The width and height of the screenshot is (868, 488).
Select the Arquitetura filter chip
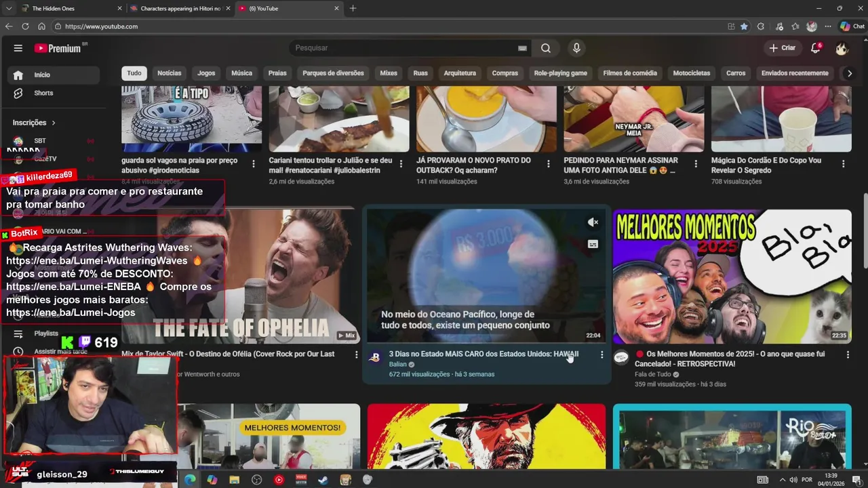(x=460, y=73)
